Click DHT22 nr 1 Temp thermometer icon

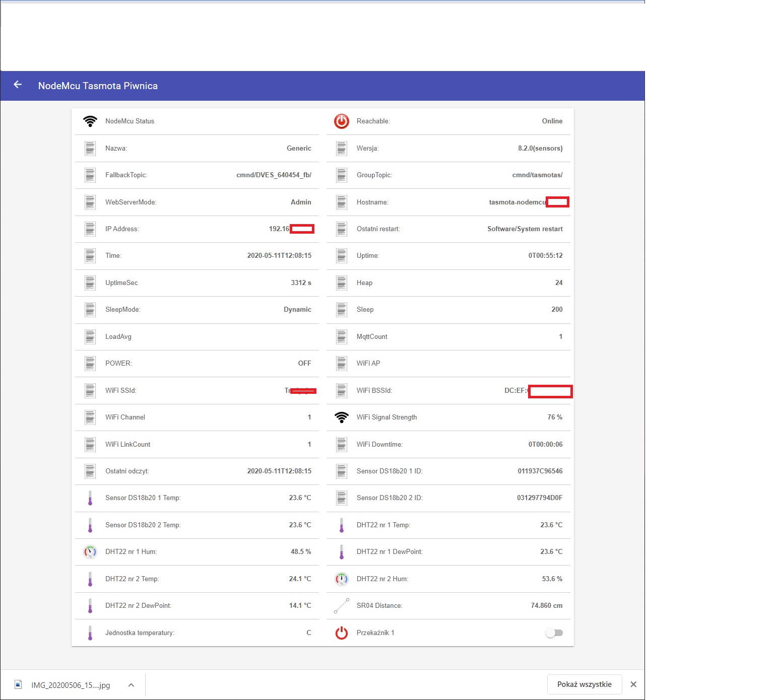tap(342, 525)
